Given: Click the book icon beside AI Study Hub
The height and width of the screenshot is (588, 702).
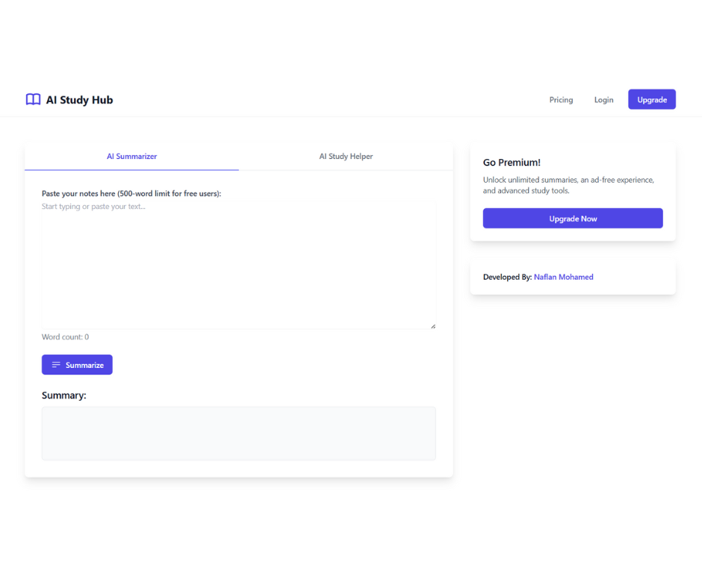Looking at the screenshot, I should (33, 99).
